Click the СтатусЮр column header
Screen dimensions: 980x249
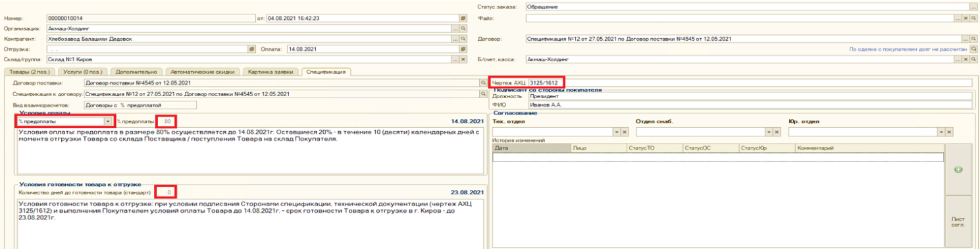(x=767, y=149)
